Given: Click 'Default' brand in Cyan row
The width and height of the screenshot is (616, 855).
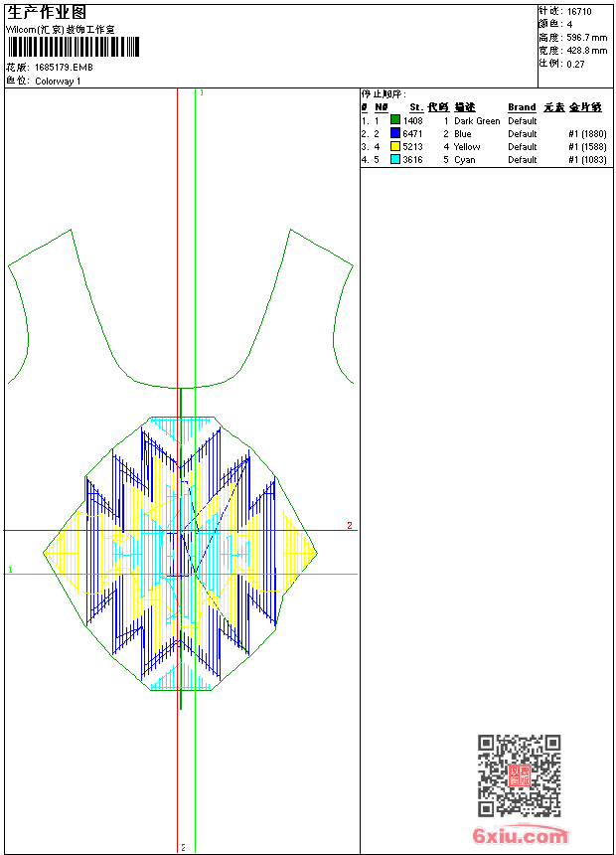Looking at the screenshot, I should (523, 160).
